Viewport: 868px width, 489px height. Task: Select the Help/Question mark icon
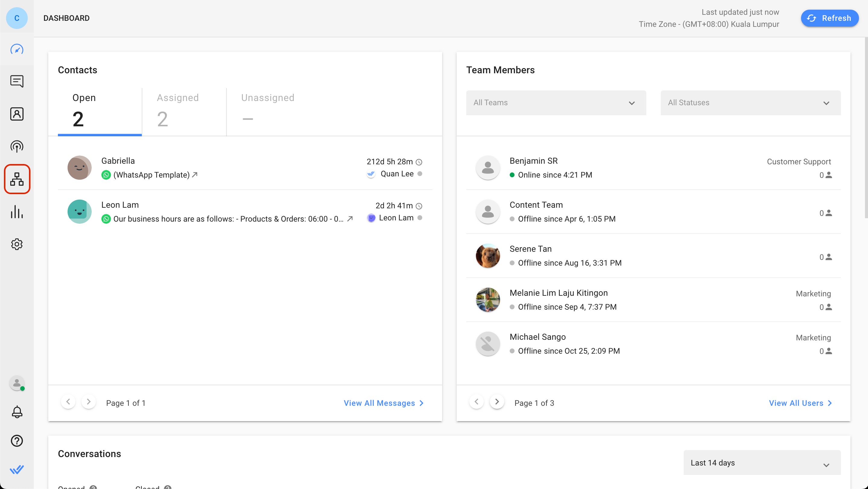(17, 441)
